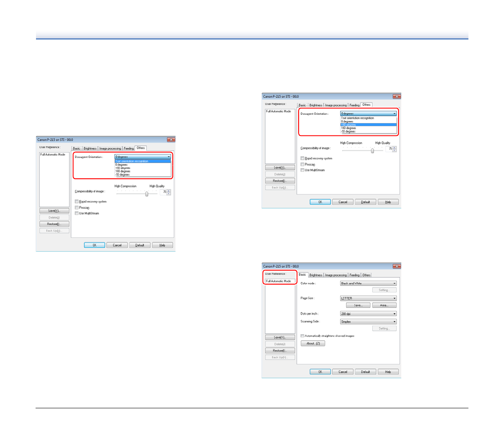The image size is (504, 432).
Task: Open Feeding tab in dialog showing Color mode
Action: [x=354, y=275]
